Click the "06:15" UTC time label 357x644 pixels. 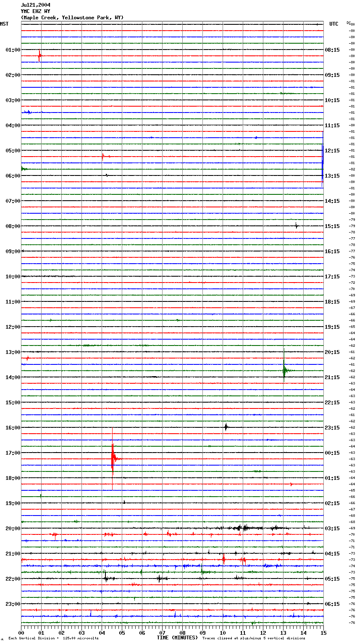(x=332, y=604)
